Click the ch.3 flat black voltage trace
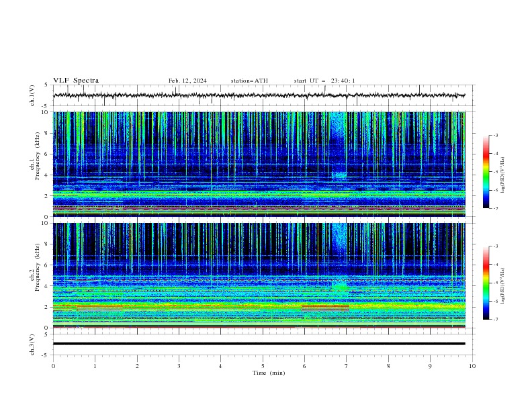532x411 pixels. point(259,344)
